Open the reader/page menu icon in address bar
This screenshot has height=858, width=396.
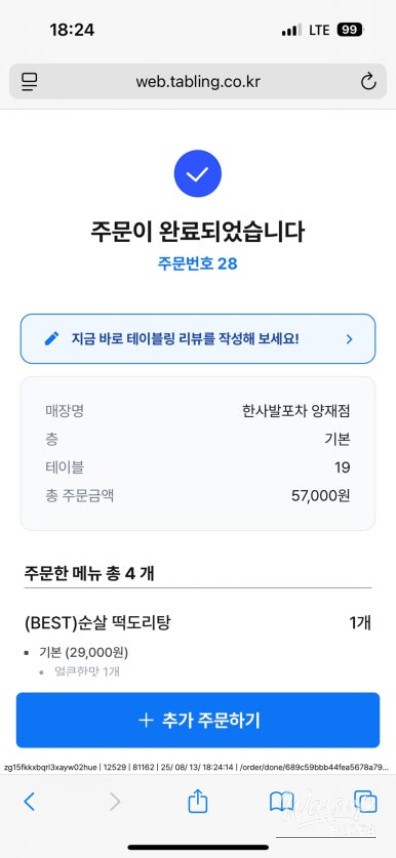click(29, 82)
